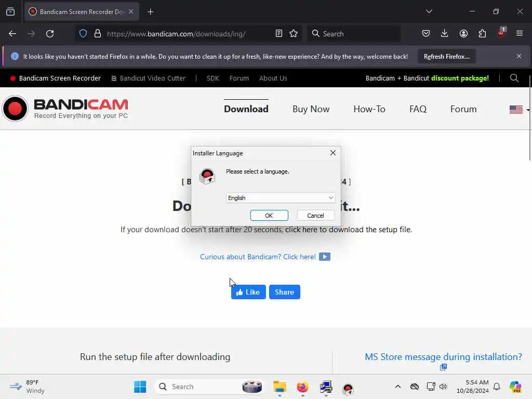Click the Bandicam installer taskbar icon

pos(348,388)
